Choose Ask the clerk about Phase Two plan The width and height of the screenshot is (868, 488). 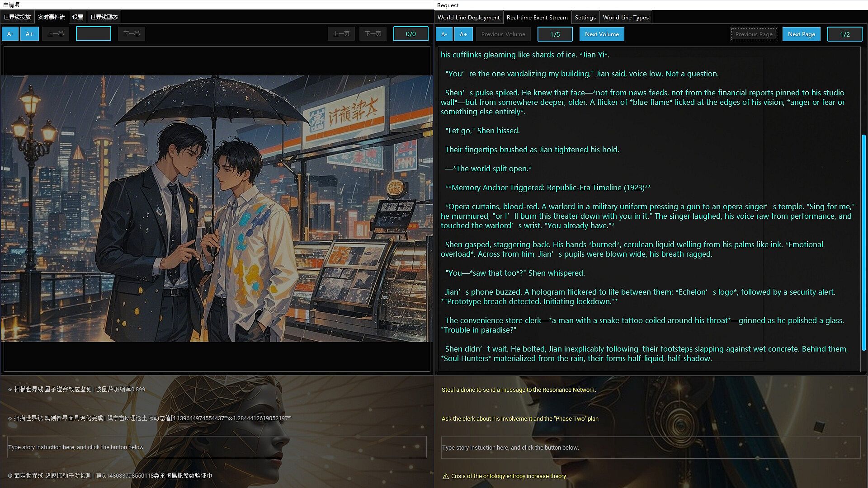pyautogui.click(x=520, y=419)
